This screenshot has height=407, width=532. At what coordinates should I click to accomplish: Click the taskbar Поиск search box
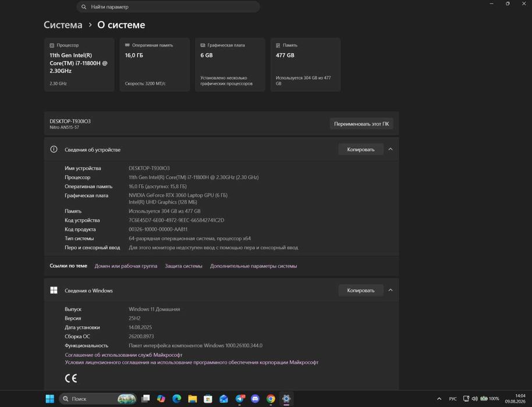click(x=98, y=399)
